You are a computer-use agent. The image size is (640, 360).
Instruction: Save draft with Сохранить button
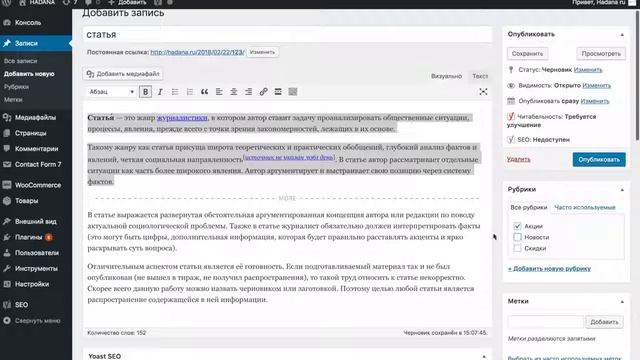pyautogui.click(x=527, y=53)
